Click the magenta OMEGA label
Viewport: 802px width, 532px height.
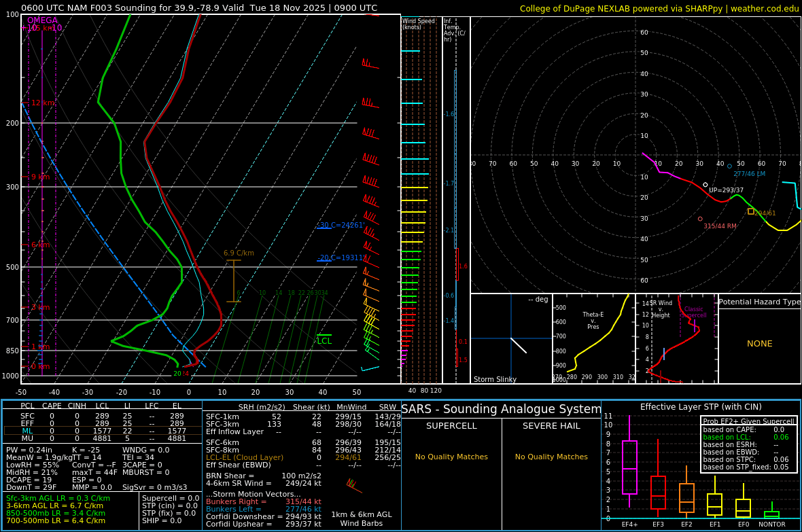coord(42,20)
